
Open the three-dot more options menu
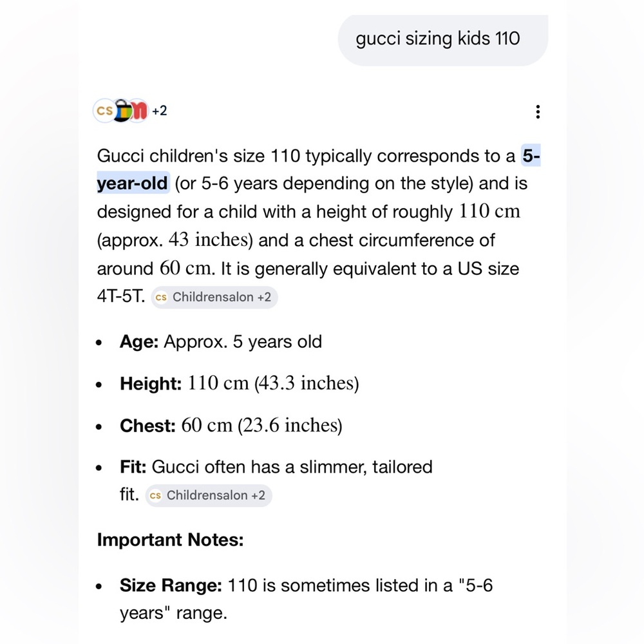pos(538,111)
